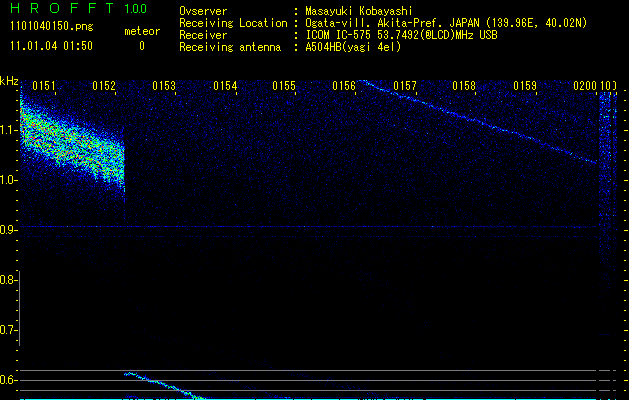Click the 0.6 frequency axis label
Viewport: 629px width, 400px height.
coord(8,380)
